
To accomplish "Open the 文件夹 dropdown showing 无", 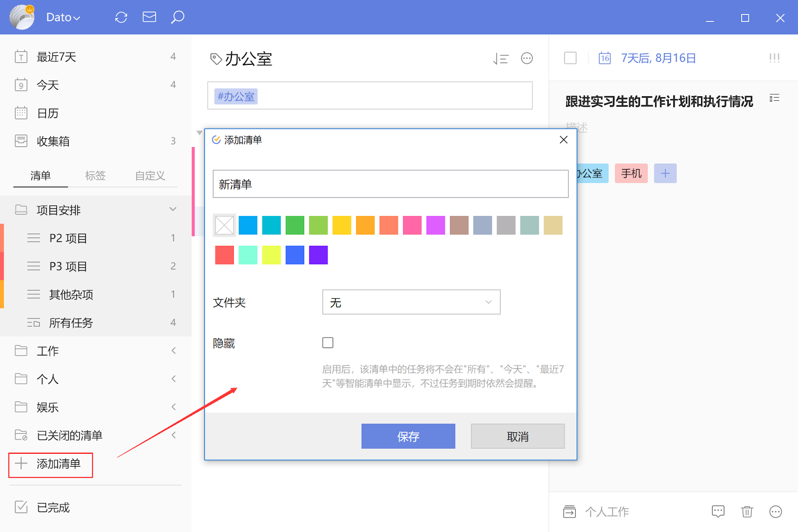I will [411, 302].
